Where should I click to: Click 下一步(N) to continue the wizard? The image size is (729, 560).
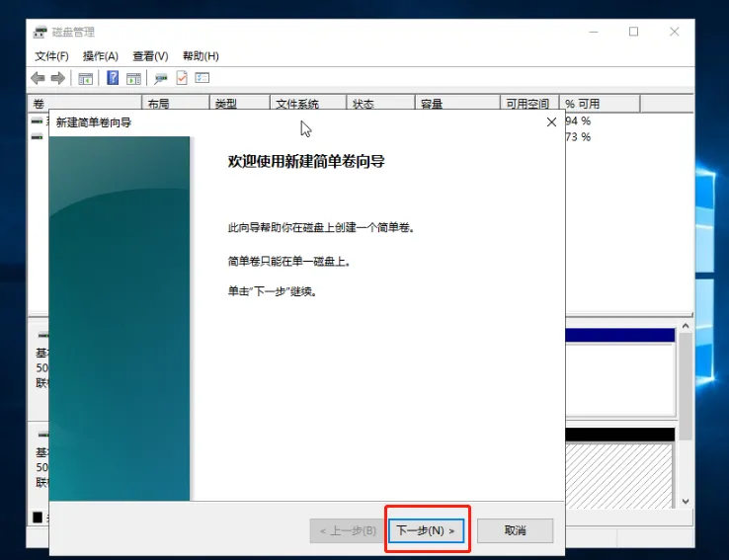click(x=427, y=530)
